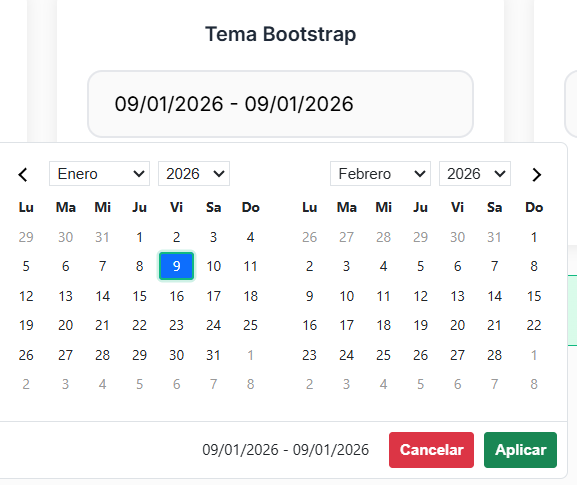Viewport: 577px width, 485px height.
Task: Select the highlighted 9 in Enero
Action: 176,266
